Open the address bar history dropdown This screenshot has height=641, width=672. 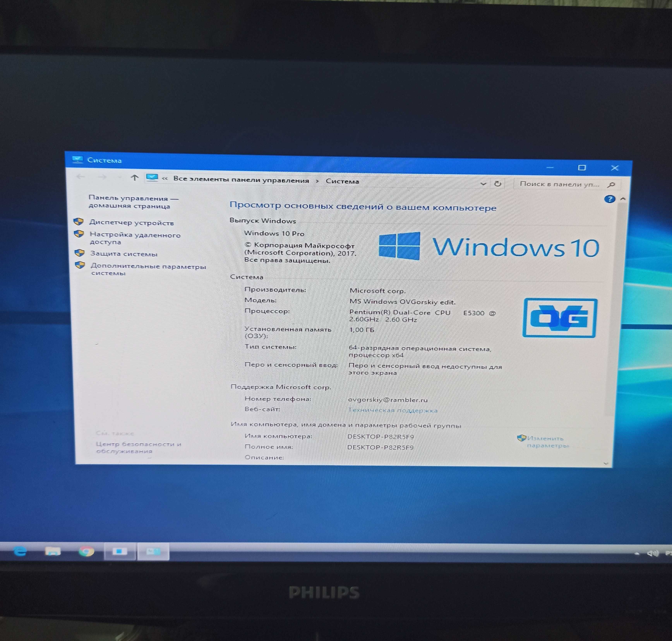[483, 183]
